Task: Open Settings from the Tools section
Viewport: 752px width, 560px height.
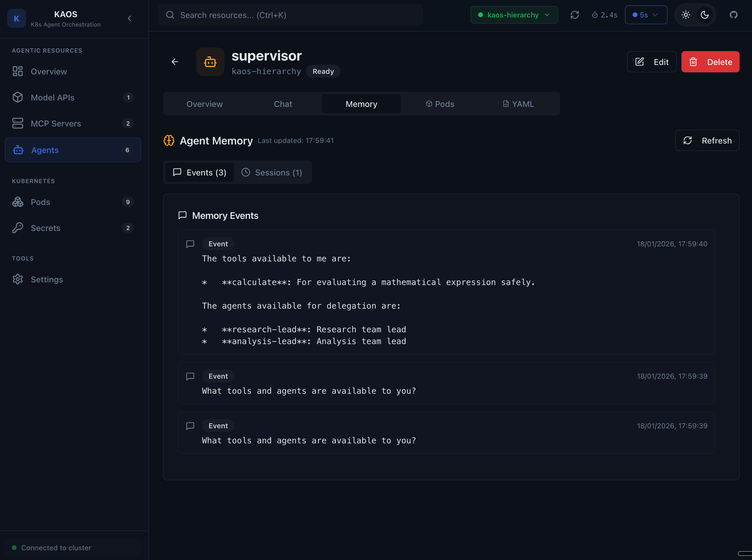Action: (x=46, y=279)
